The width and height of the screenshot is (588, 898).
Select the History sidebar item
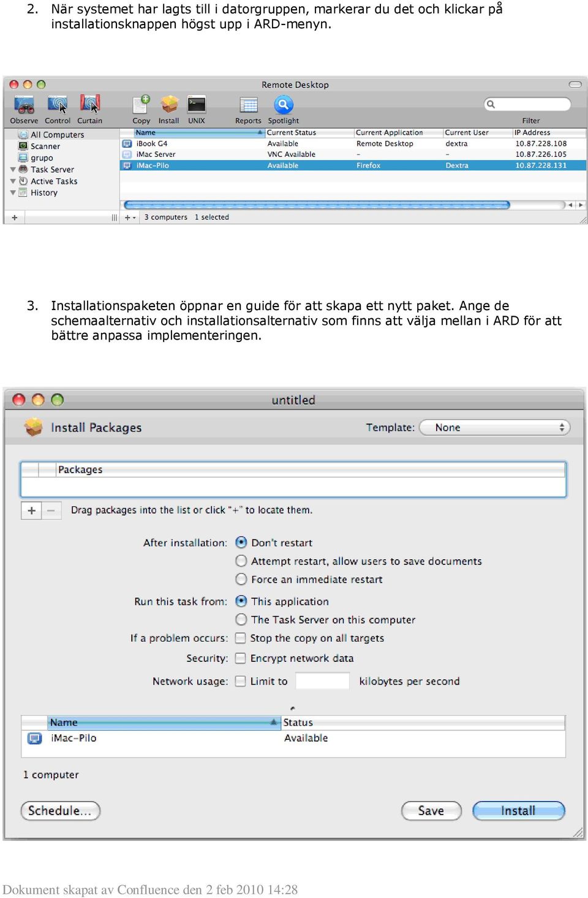point(44,192)
